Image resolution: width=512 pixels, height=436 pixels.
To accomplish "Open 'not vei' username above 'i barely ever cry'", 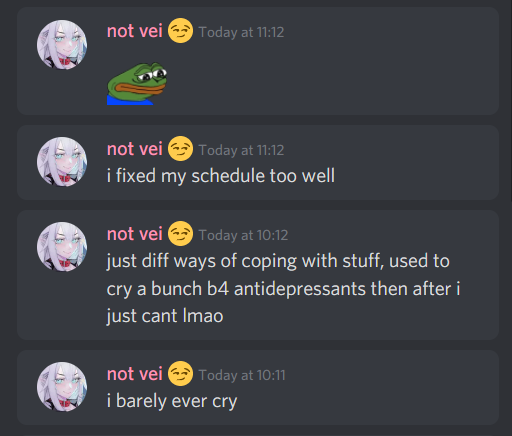I will tap(135, 374).
